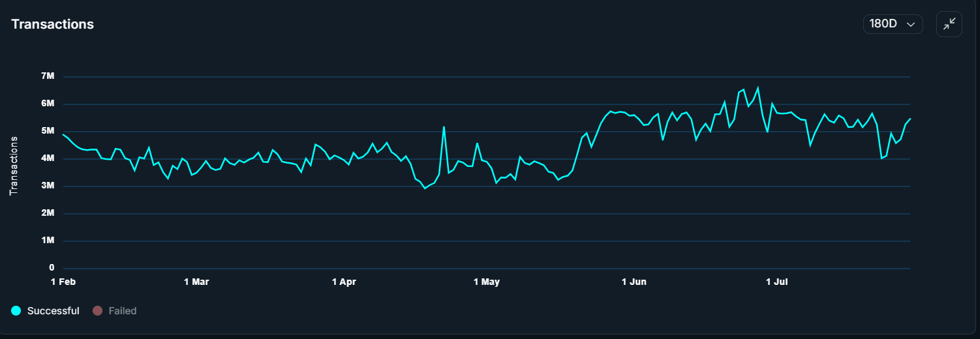Click the 1 Jul x-axis label

tap(776, 282)
